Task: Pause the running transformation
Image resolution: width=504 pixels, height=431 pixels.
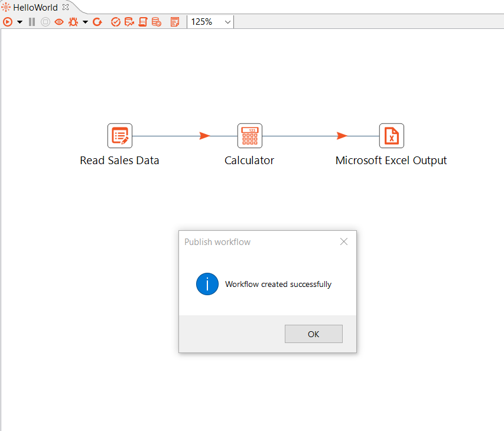Action: [32, 22]
